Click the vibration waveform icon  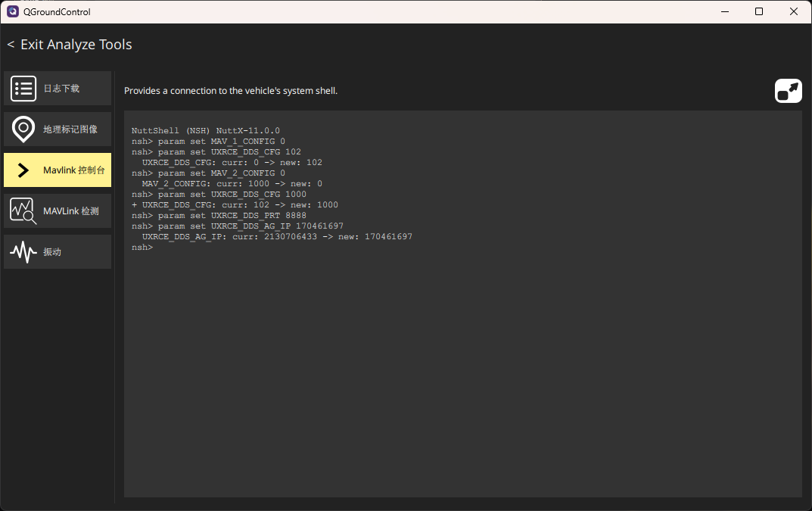point(23,252)
